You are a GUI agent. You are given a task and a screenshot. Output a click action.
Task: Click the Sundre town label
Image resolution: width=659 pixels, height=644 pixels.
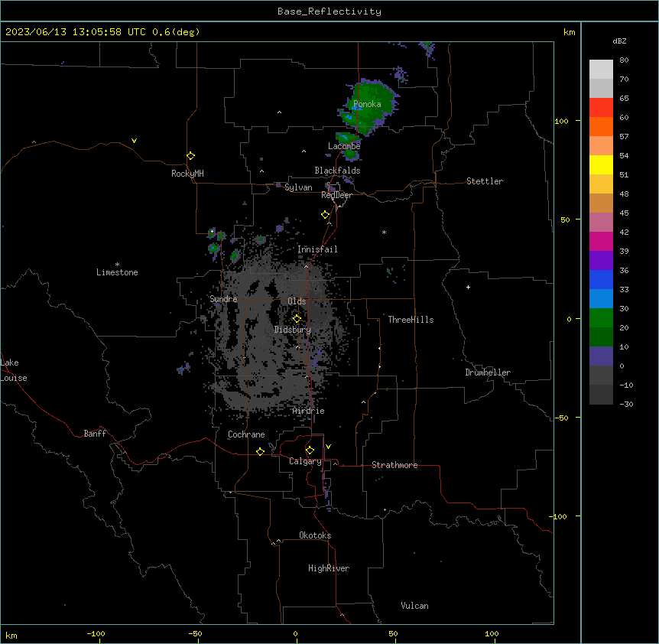point(223,299)
